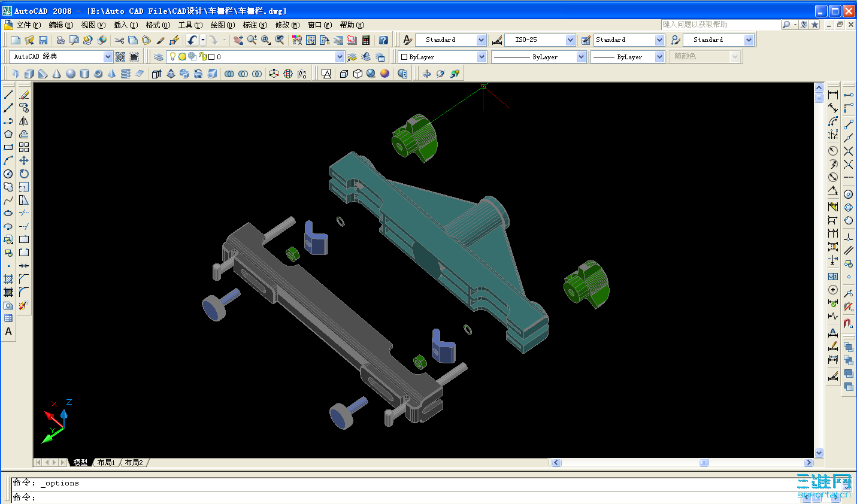857x504 pixels.
Task: Open the 编辑(E) menu
Action: point(60,25)
